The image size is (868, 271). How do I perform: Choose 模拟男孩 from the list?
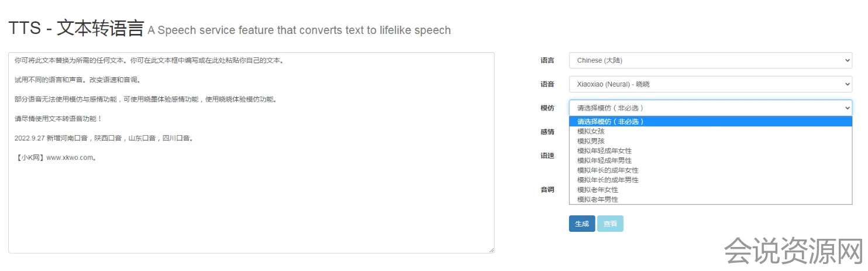coord(591,141)
